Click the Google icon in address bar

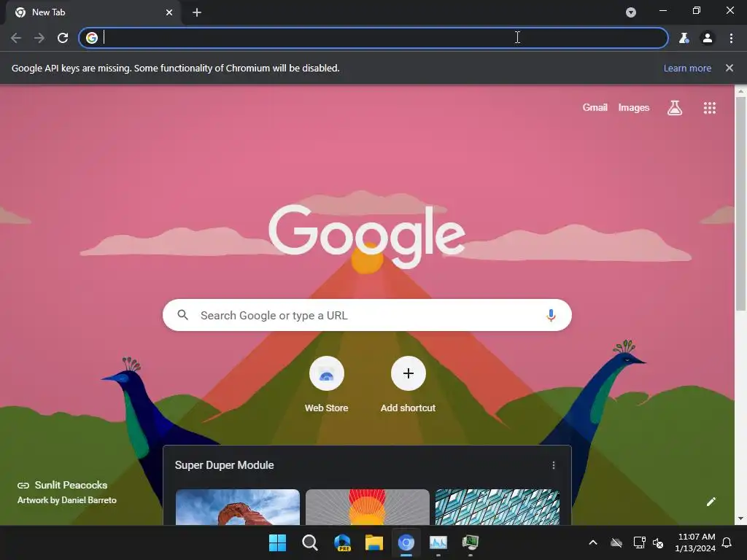(x=92, y=38)
